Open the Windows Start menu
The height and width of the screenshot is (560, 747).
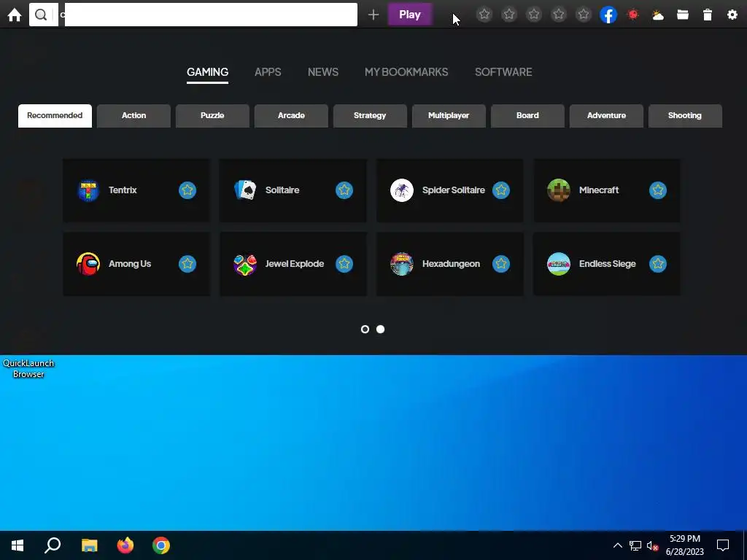18,545
